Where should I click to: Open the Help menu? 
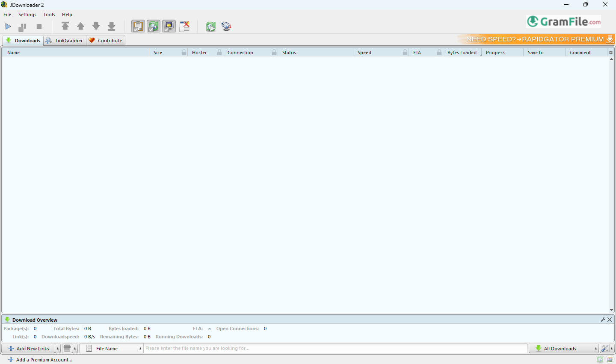pos(67,15)
